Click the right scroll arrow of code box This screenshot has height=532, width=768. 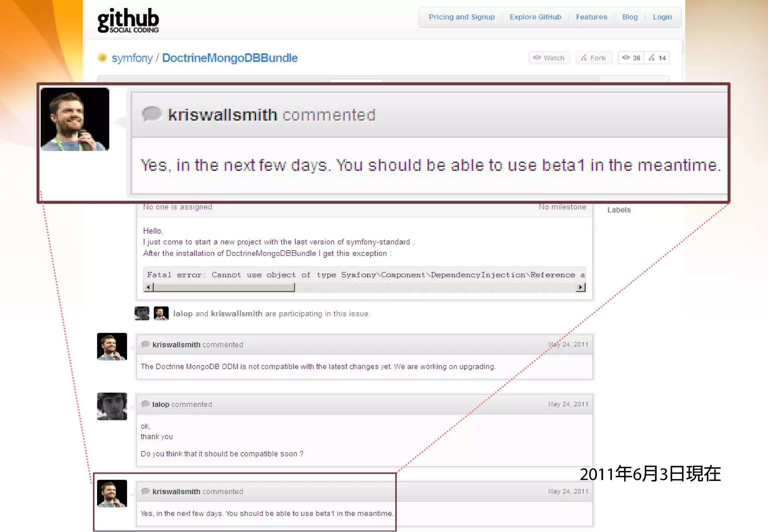click(580, 287)
